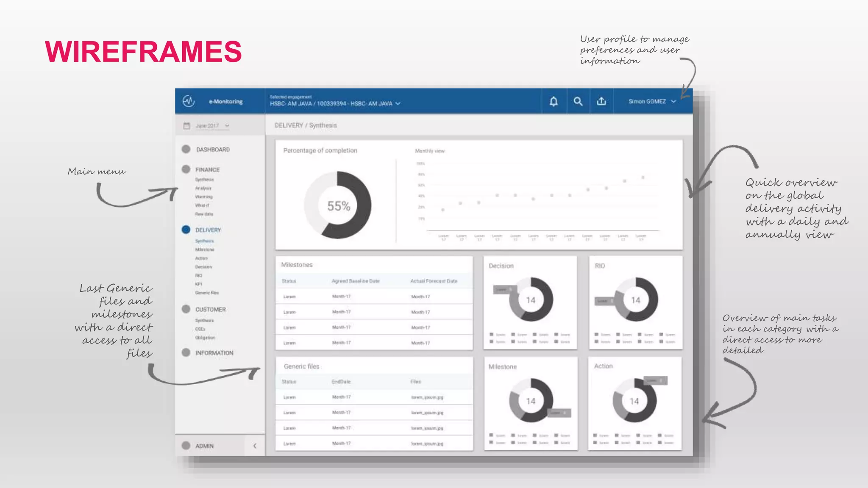The width and height of the screenshot is (868, 488).
Task: Open the selected engagement HSBC dropdown
Action: [x=335, y=103]
